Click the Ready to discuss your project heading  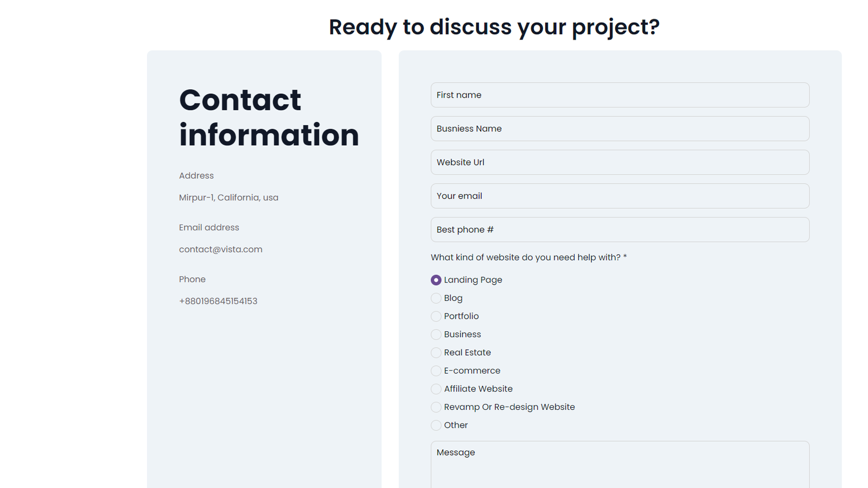tap(494, 27)
